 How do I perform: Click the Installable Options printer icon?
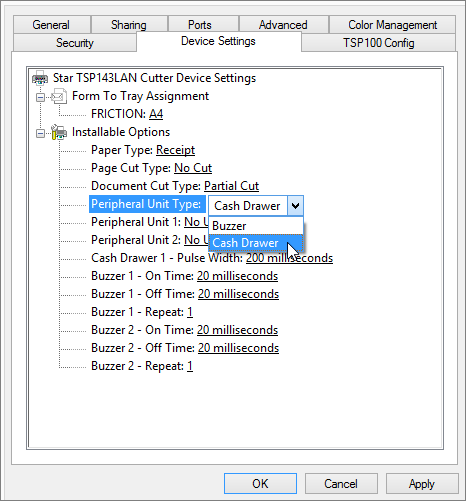pyautogui.click(x=59, y=132)
